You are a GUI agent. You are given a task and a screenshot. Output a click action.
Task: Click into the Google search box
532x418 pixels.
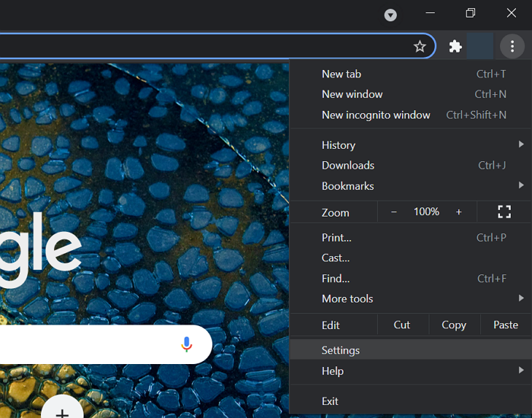coord(84,344)
